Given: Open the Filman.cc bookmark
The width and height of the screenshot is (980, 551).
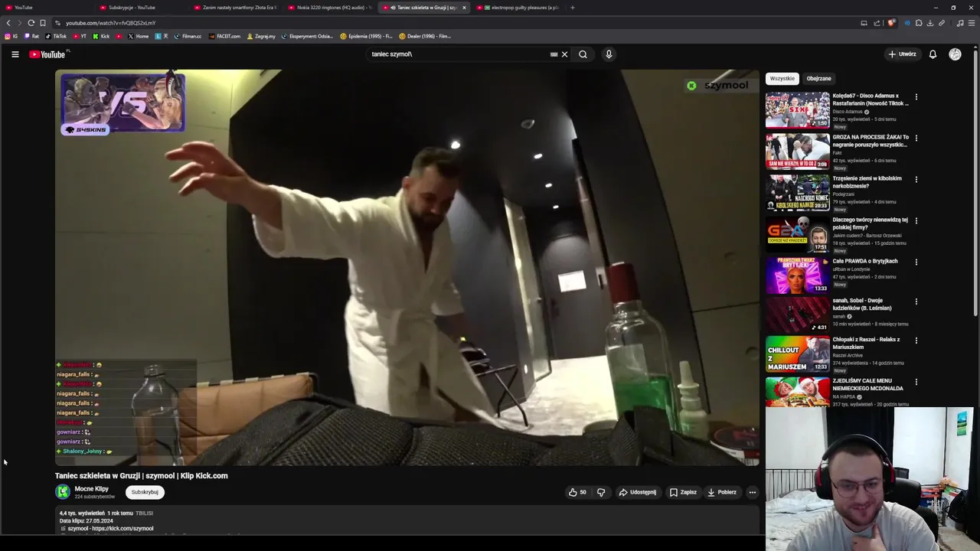Looking at the screenshot, I should 188,36.
